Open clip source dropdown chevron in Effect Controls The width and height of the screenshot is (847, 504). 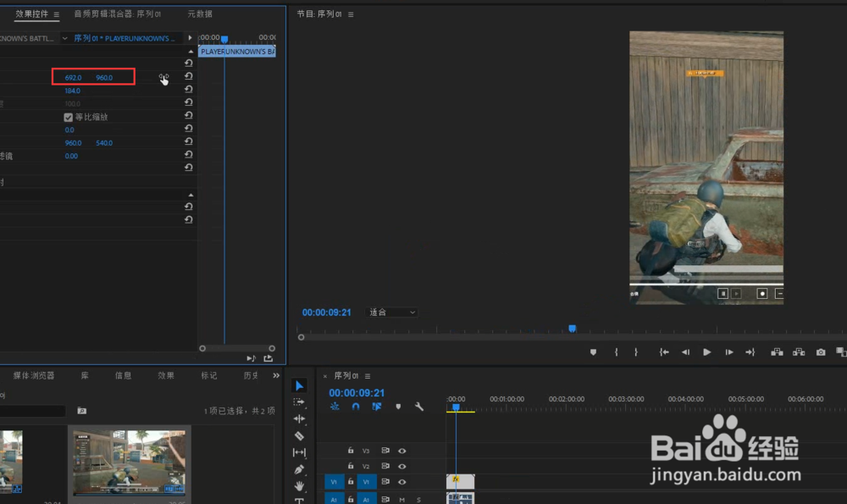[x=65, y=38]
